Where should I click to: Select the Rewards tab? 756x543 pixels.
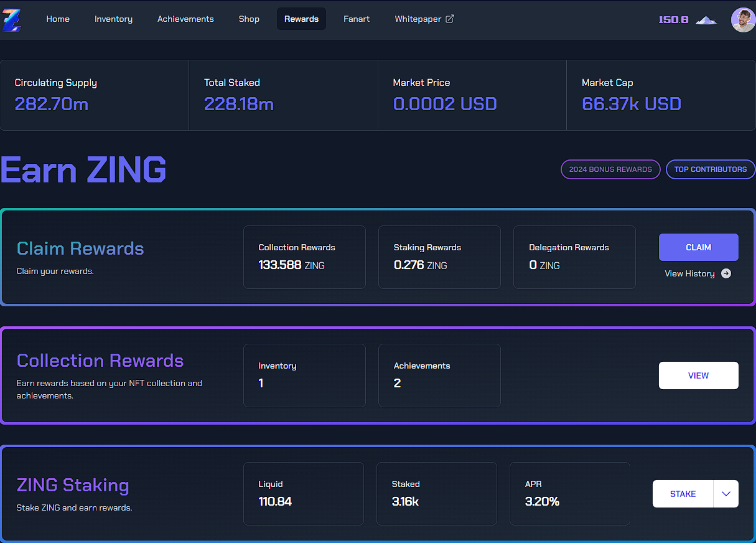pos(301,19)
